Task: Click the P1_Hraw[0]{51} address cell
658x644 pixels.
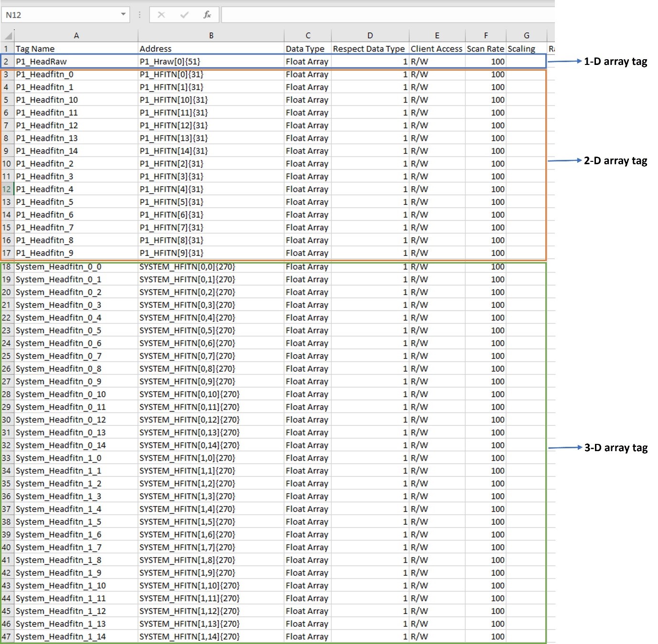Action: pyautogui.click(x=211, y=62)
